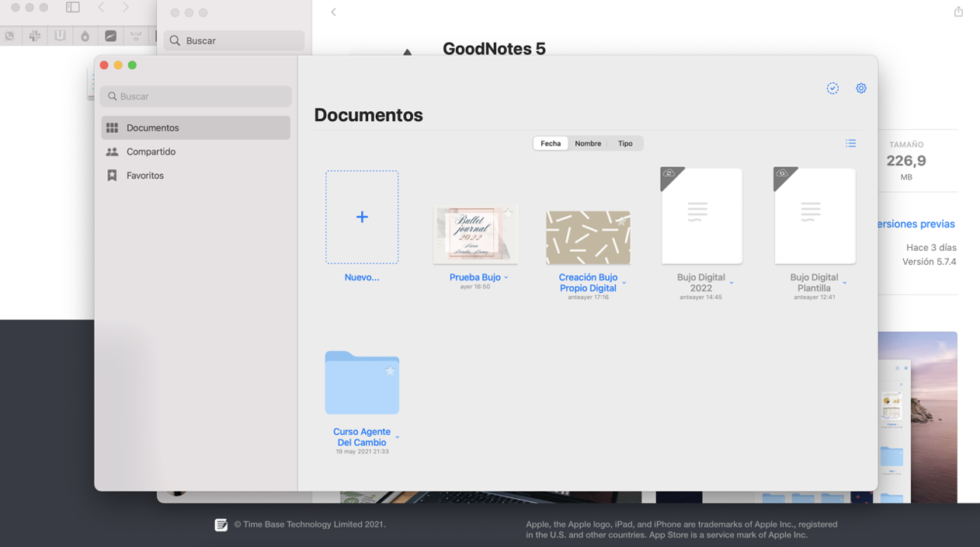Click 'anteayer 14:45' date text
Screen dimensions: 980x547
tap(700, 298)
